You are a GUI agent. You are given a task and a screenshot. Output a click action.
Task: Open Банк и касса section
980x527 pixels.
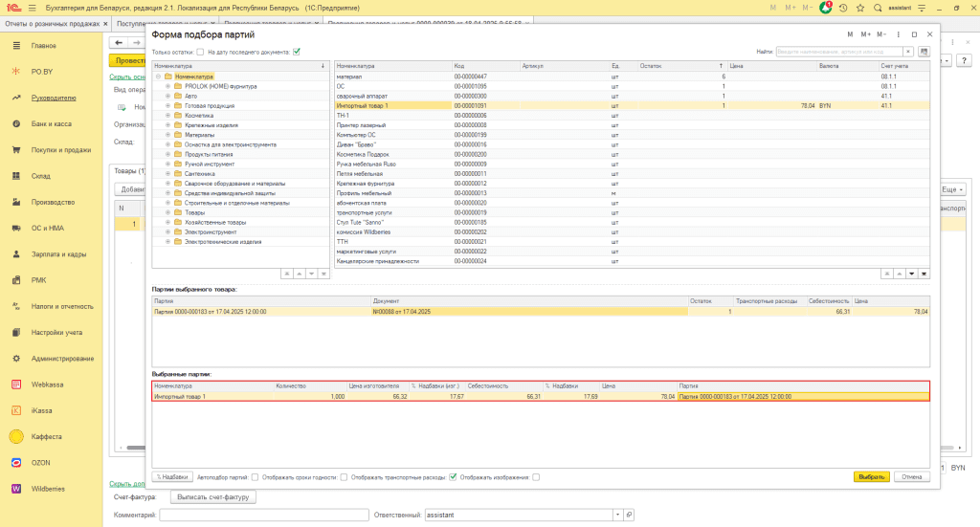(52, 123)
